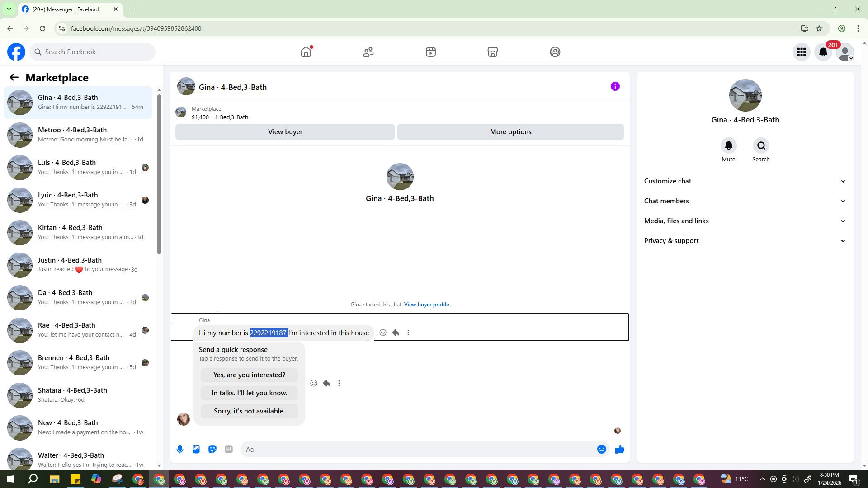Open emoji picker in message box

click(601, 449)
